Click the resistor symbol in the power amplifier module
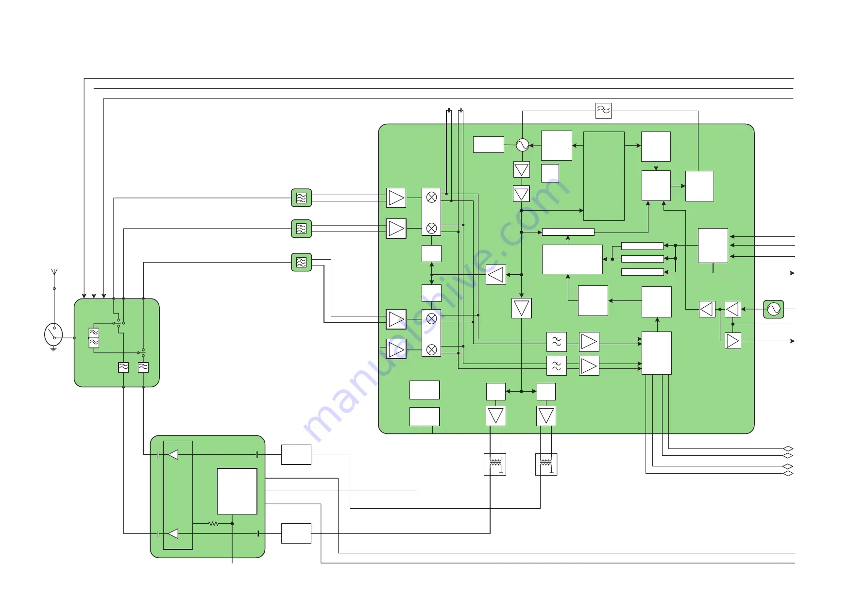The width and height of the screenshot is (868, 613). [x=214, y=524]
